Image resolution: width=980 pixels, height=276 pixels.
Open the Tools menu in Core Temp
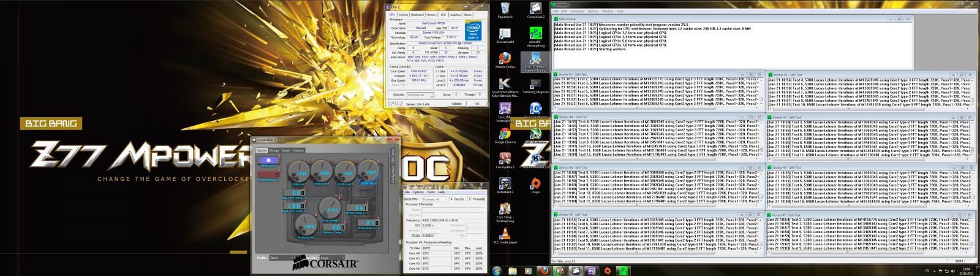click(x=431, y=192)
